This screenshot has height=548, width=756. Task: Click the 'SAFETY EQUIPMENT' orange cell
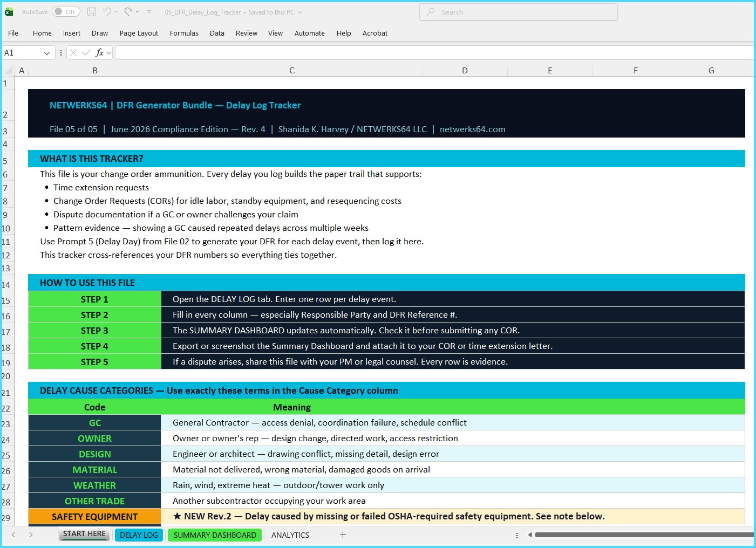click(x=94, y=517)
